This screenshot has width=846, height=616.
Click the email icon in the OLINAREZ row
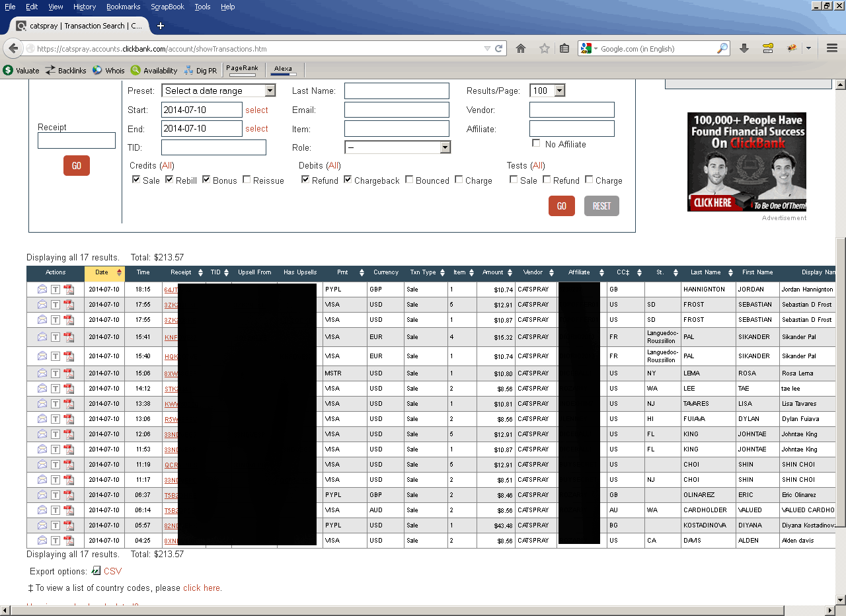pyautogui.click(x=42, y=494)
